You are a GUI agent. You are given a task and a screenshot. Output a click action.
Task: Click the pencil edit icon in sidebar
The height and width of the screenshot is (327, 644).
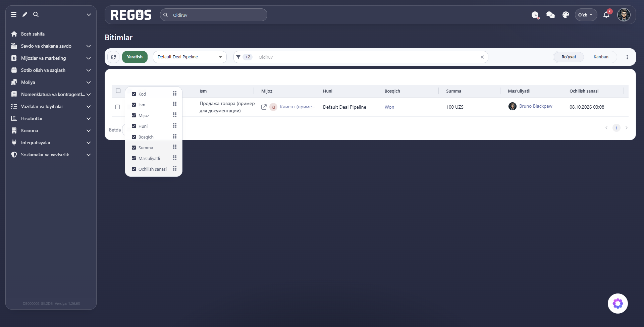click(x=25, y=14)
